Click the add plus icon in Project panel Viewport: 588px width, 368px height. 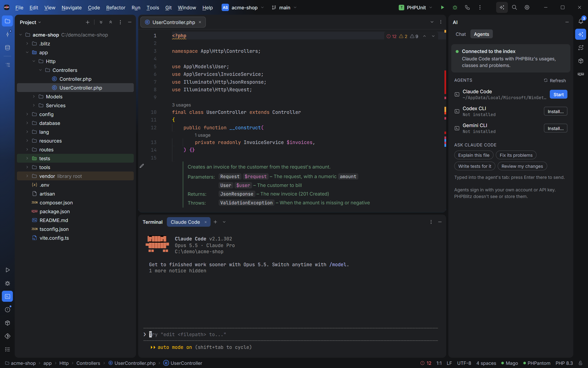[x=88, y=22]
